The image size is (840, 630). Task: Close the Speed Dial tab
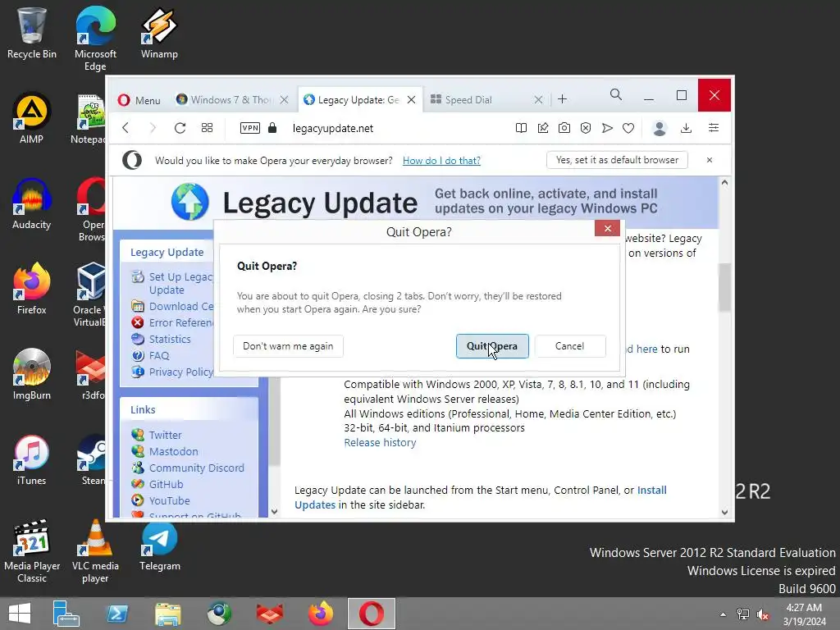pyautogui.click(x=538, y=99)
